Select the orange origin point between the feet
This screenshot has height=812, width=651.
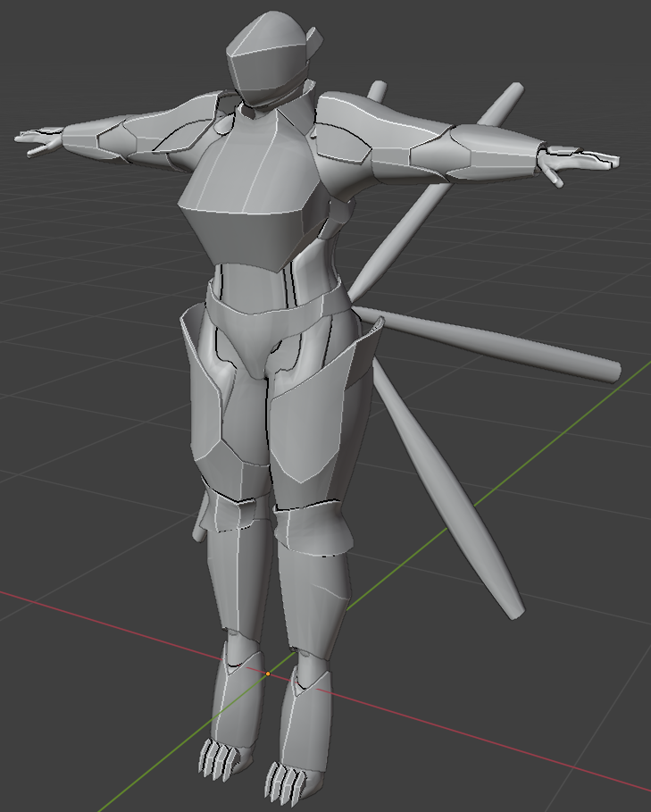click(x=267, y=673)
